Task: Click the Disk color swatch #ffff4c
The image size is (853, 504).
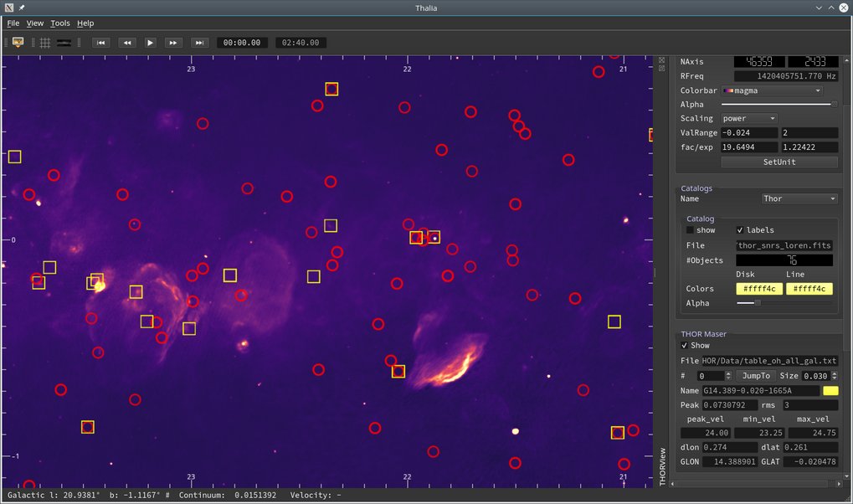Action: click(x=758, y=289)
